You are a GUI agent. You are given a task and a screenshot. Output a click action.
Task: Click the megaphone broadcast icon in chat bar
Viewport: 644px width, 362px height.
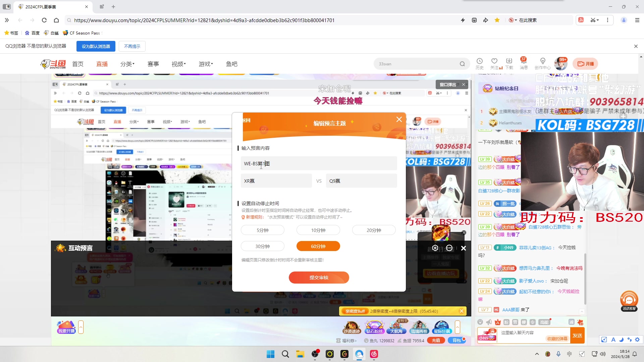coord(489,322)
